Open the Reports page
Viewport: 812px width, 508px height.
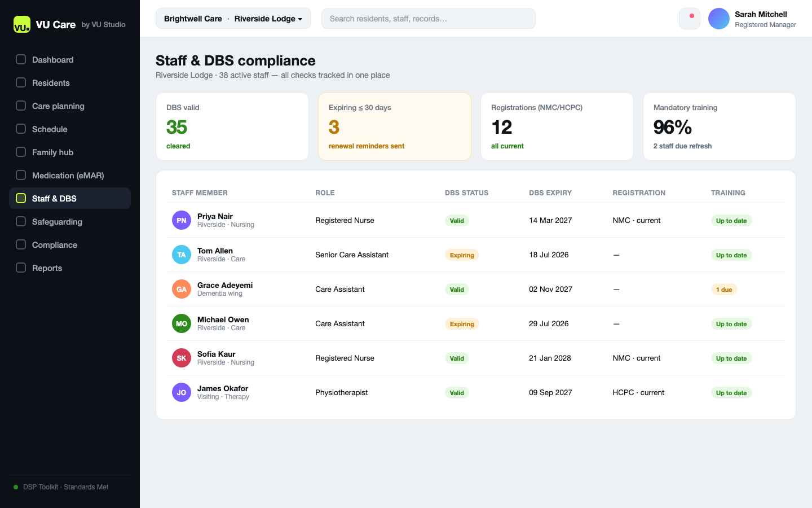coord(70,268)
